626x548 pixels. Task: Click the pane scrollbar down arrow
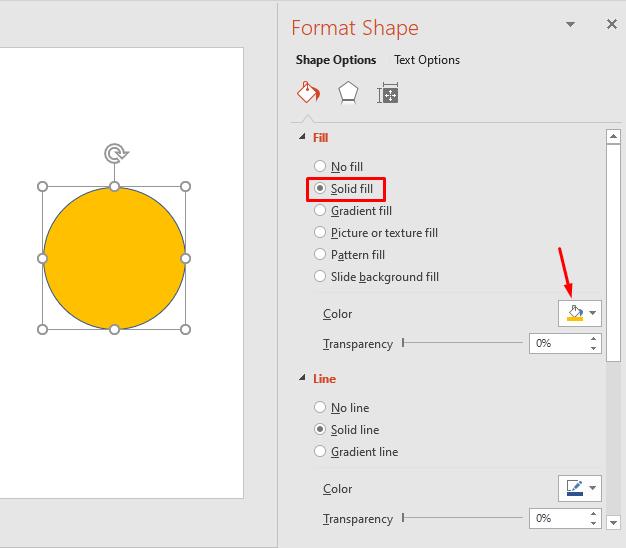point(613,522)
